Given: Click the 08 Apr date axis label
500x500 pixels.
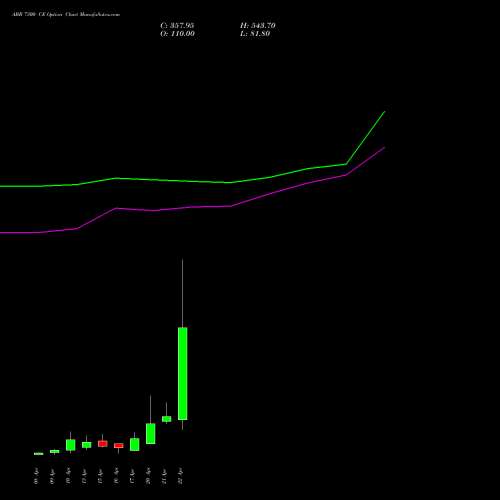Looking at the screenshot, I should click(x=37, y=476).
